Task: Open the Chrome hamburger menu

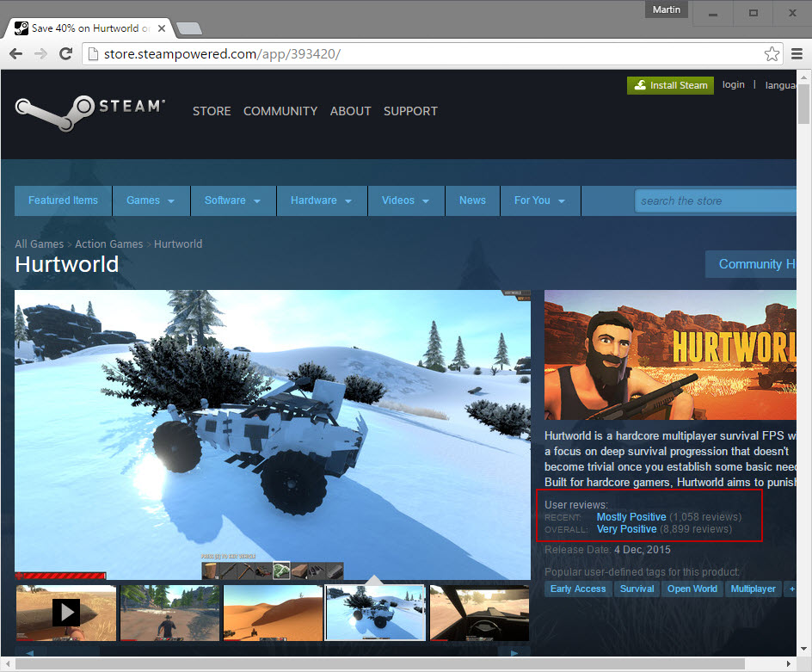Action: pyautogui.click(x=797, y=54)
